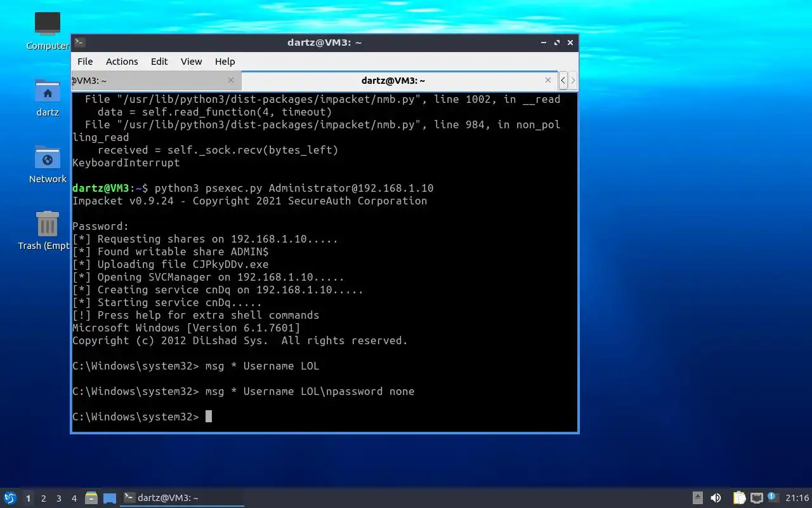
Task: Click the terminal cursor at last prompt
Action: coord(209,417)
